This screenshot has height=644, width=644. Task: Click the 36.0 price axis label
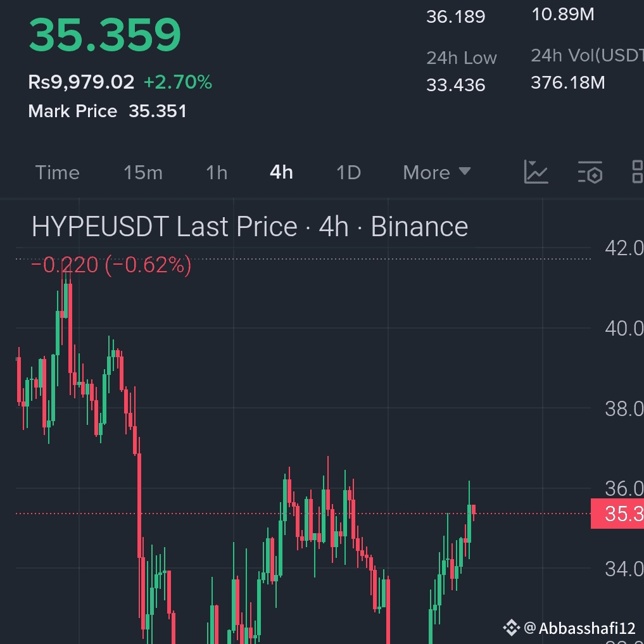coord(624,489)
